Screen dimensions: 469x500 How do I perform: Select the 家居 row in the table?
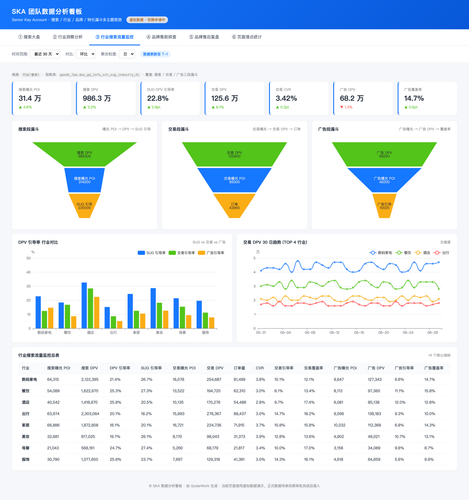[234, 425]
